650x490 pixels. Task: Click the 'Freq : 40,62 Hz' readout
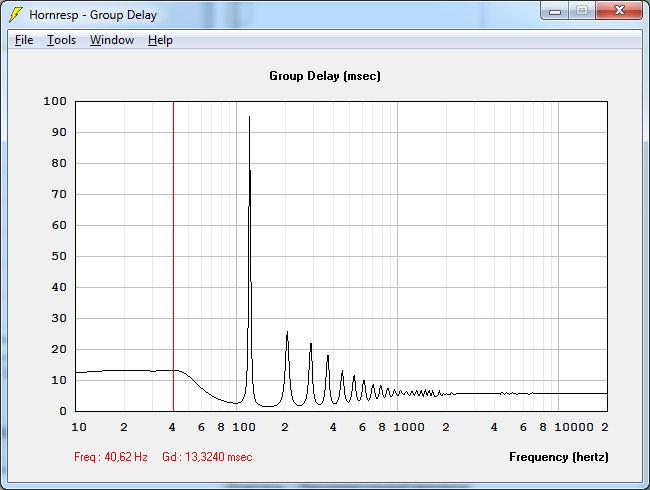[x=111, y=457]
